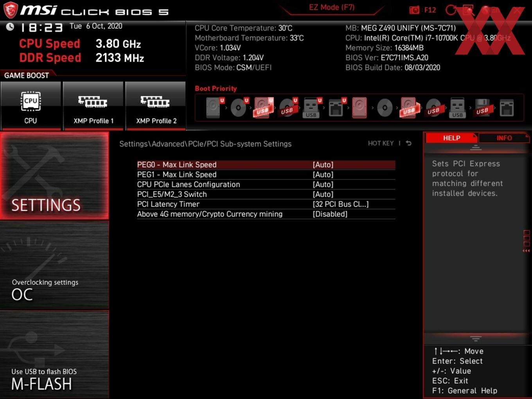Image resolution: width=532 pixels, height=399 pixels.
Task: Take a screenshot with the F12 camera icon
Action: [414, 10]
